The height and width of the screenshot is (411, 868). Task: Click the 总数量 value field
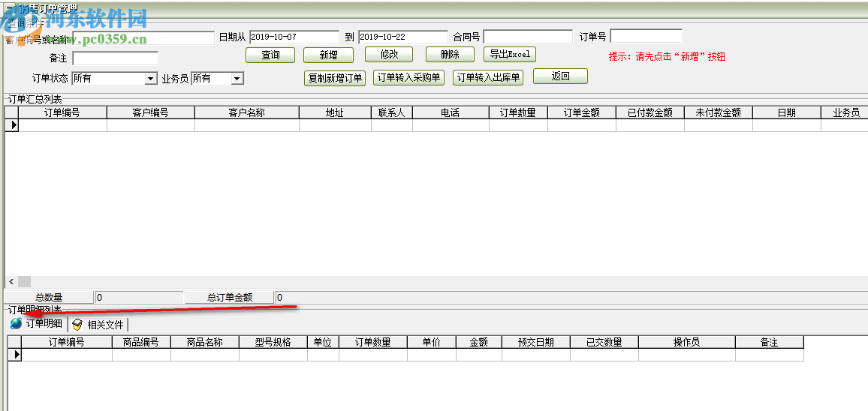(x=139, y=298)
